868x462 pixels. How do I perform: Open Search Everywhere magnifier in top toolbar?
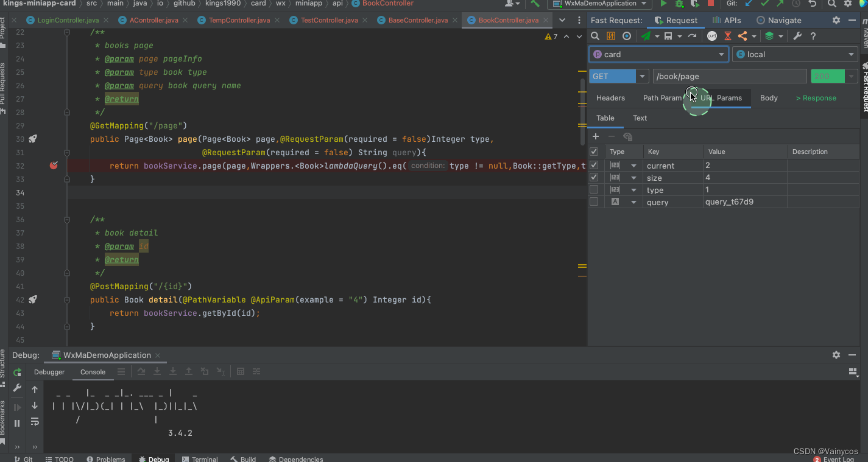[831, 4]
